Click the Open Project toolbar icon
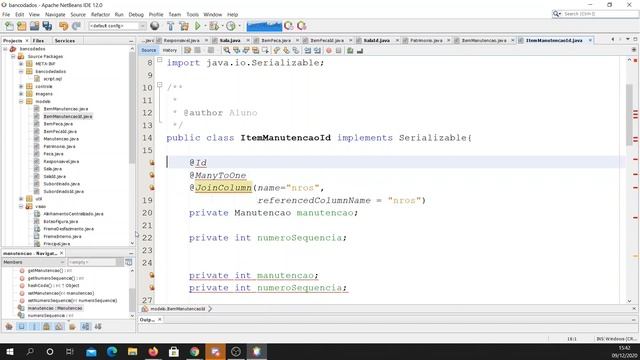The image size is (640, 360). (34, 26)
